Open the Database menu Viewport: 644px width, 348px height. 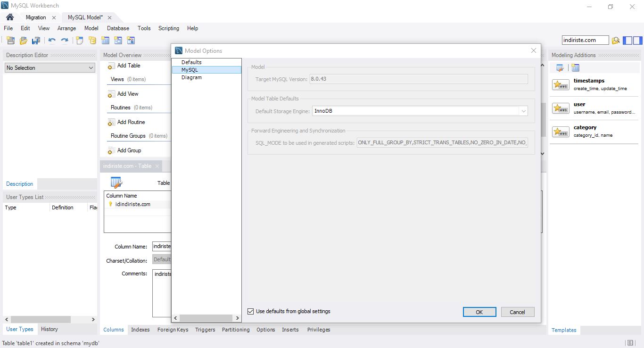tap(118, 28)
